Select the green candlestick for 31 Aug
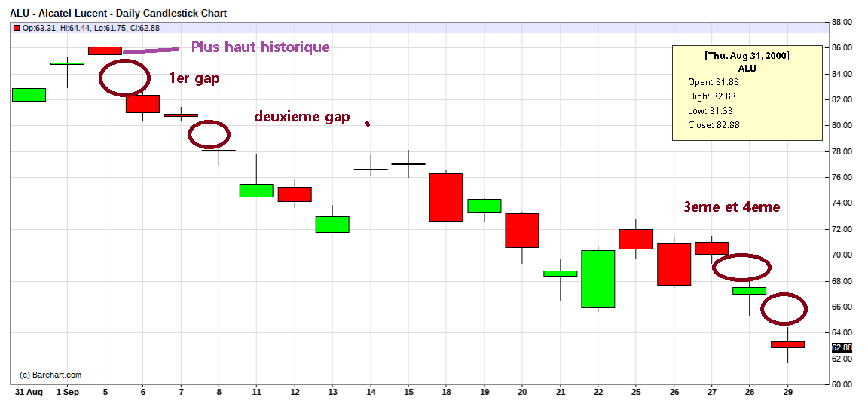Viewport: 868px width, 413px height. pyautogui.click(x=29, y=95)
